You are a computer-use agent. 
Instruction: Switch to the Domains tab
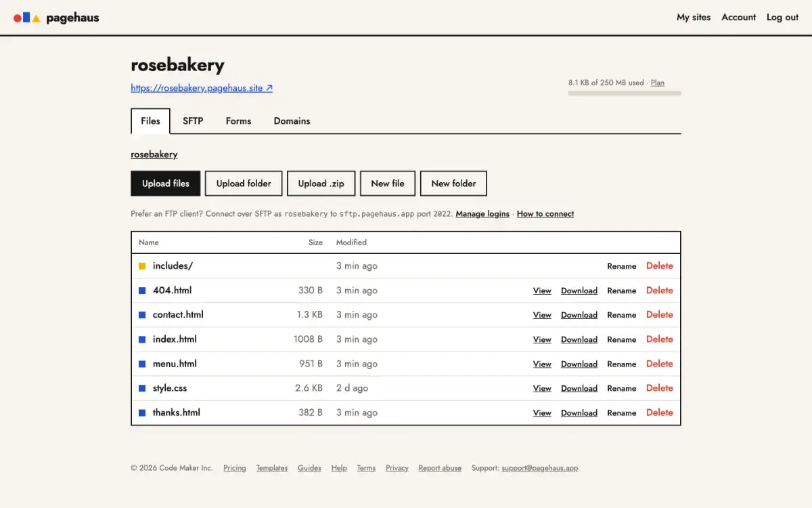292,121
